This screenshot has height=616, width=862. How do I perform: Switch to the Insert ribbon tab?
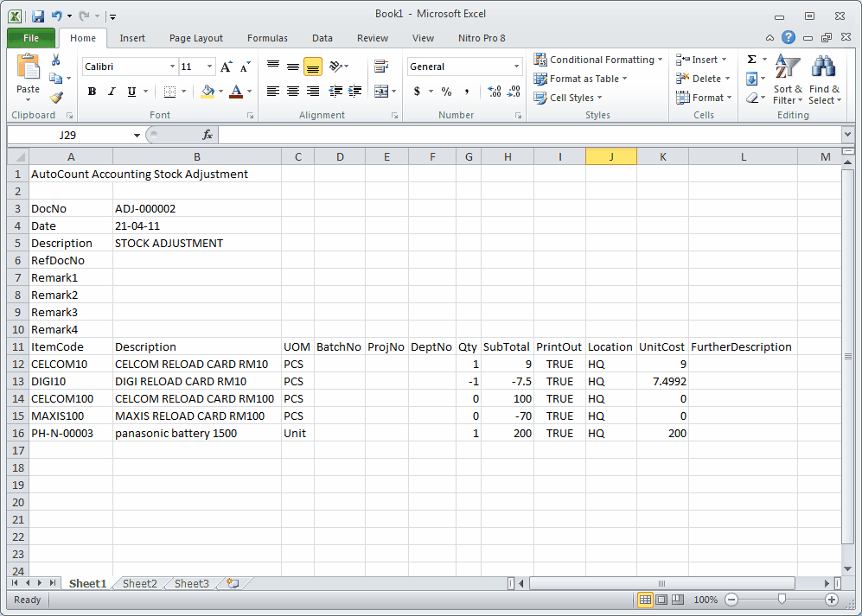[x=132, y=38]
